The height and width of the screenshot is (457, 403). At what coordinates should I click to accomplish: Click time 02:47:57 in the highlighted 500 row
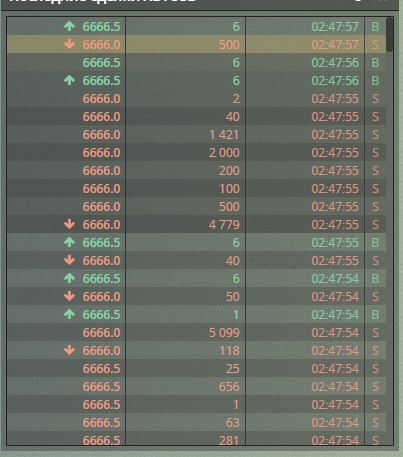(335, 45)
